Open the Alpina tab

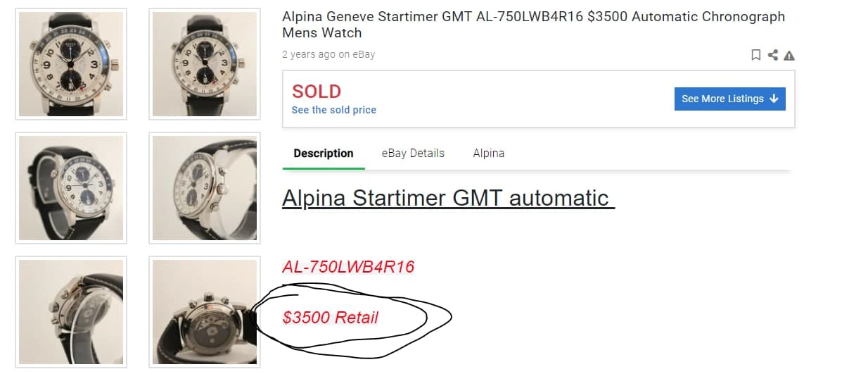point(488,153)
